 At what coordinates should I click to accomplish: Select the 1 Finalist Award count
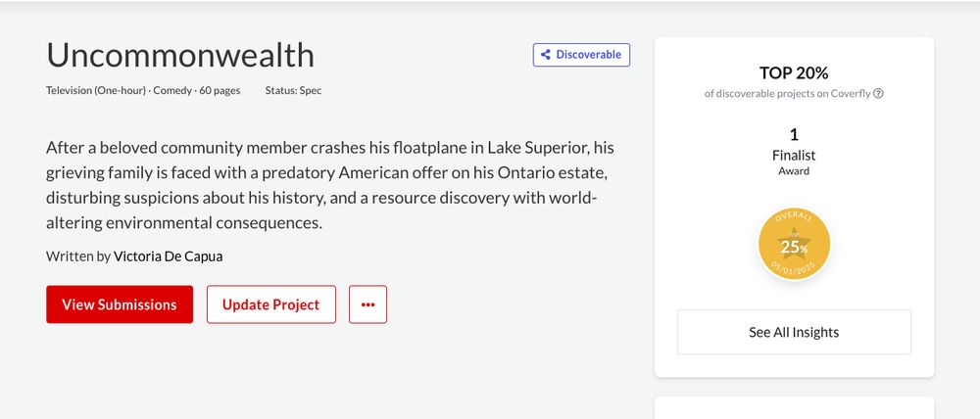point(794,152)
